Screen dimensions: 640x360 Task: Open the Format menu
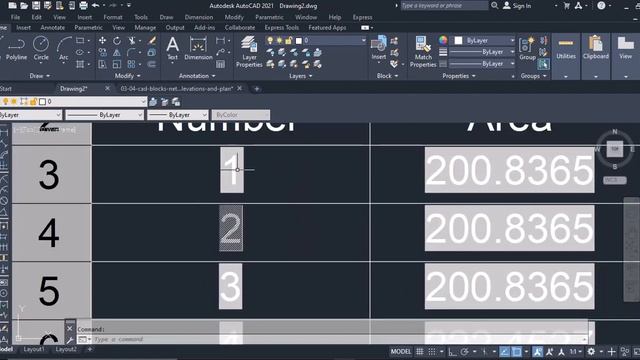click(x=113, y=17)
